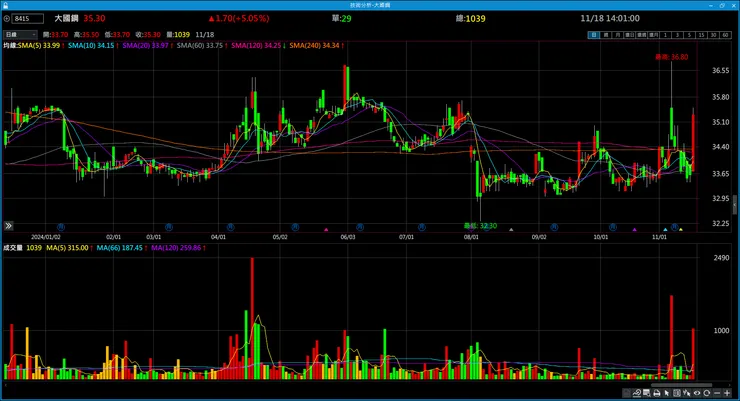Screen dimensions: 740x401
Task: Open the 日線 chart period dropdown
Action: [20, 35]
